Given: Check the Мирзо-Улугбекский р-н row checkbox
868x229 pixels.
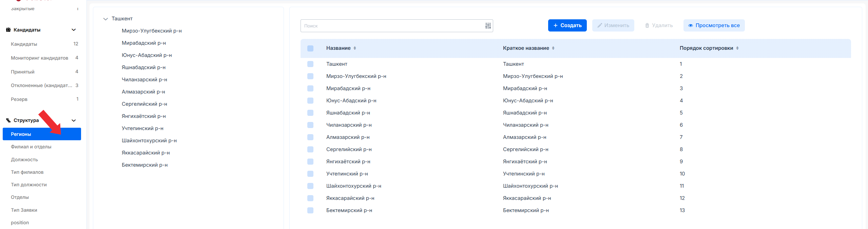Looking at the screenshot, I should (310, 76).
